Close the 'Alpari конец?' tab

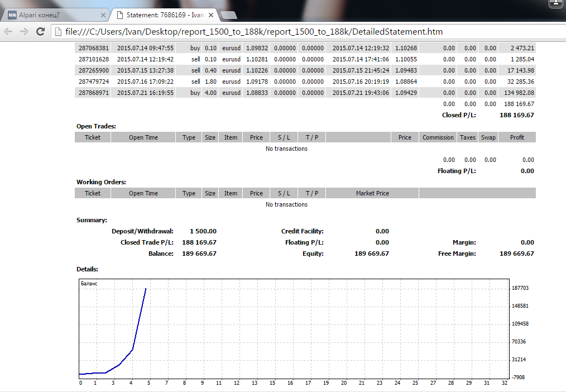[103, 15]
